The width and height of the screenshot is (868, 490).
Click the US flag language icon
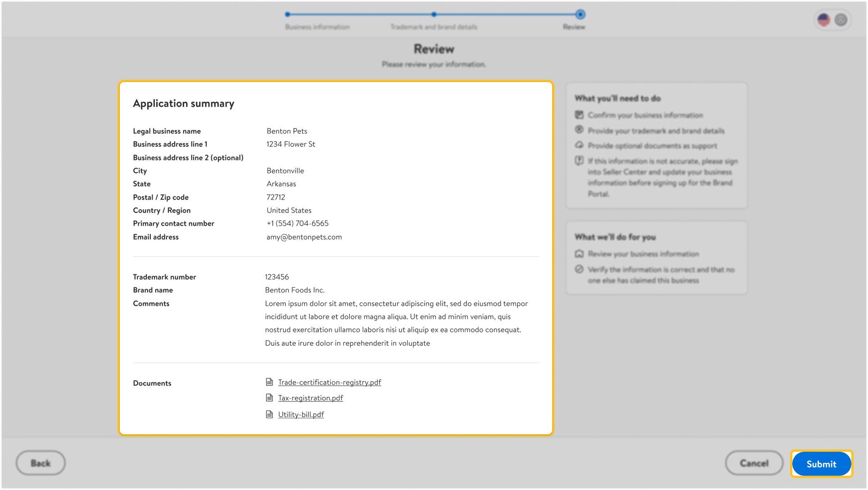click(x=823, y=20)
